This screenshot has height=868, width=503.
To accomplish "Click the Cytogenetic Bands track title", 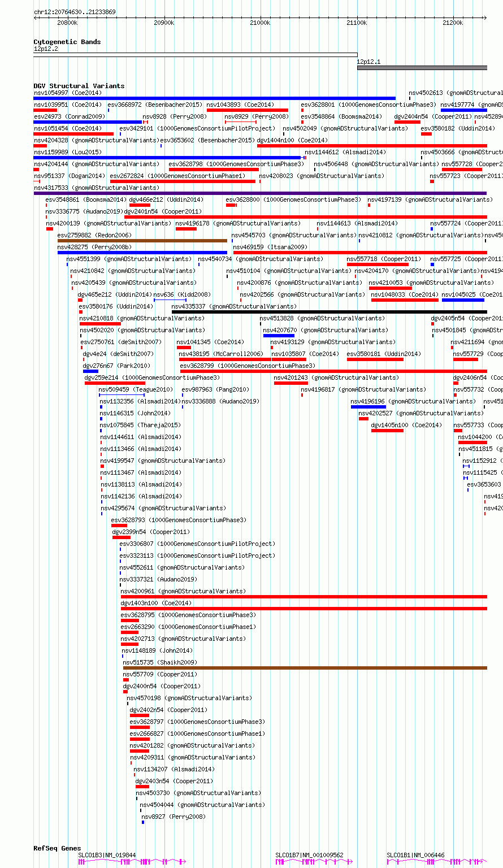I will 67,42.
